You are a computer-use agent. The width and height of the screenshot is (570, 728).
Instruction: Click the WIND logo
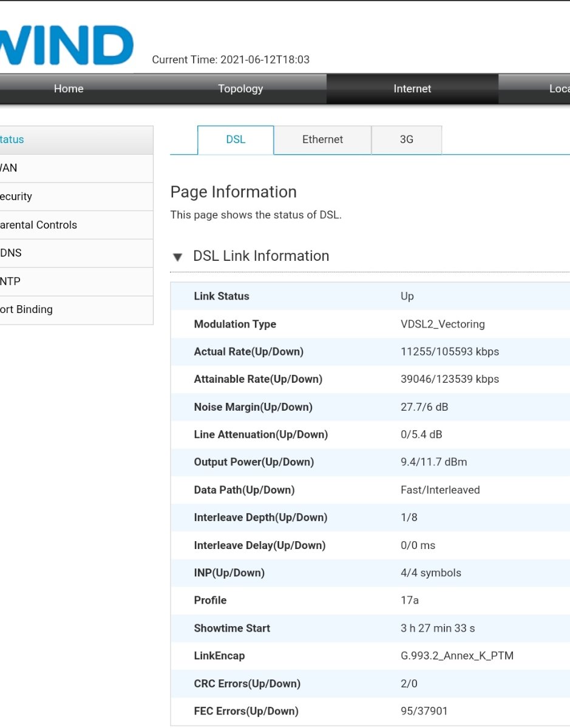tap(66, 45)
